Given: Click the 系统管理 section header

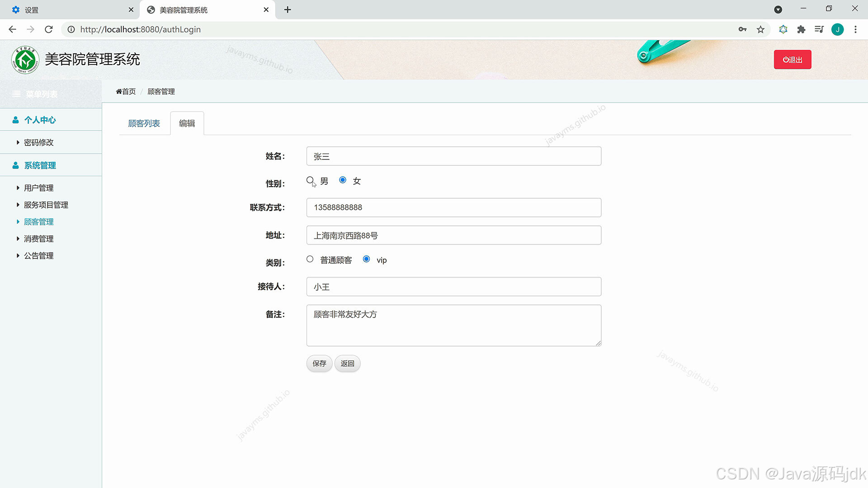Looking at the screenshot, I should [51, 165].
